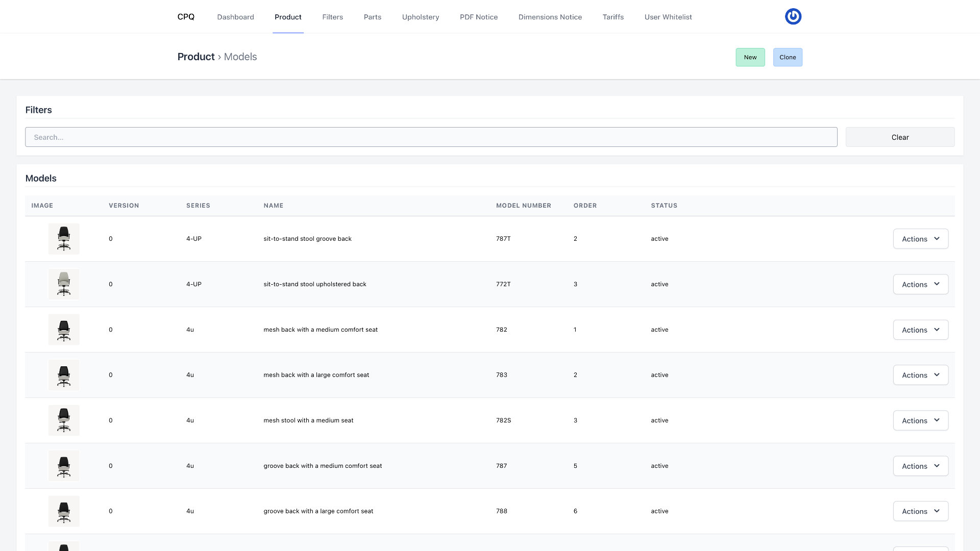Open the Tariffs tab
This screenshot has width=980, height=551.
pyautogui.click(x=612, y=17)
